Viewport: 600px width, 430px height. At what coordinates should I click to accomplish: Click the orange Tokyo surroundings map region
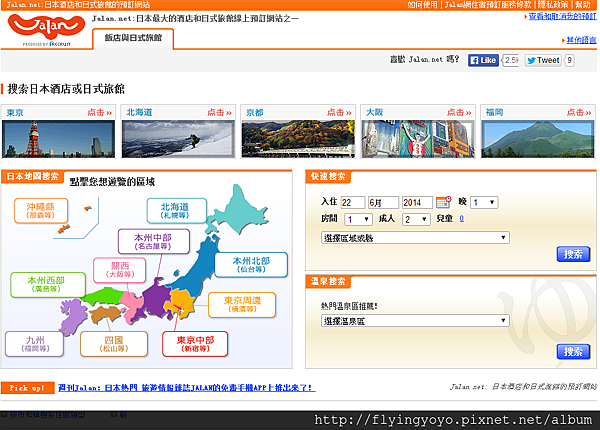pos(181,304)
